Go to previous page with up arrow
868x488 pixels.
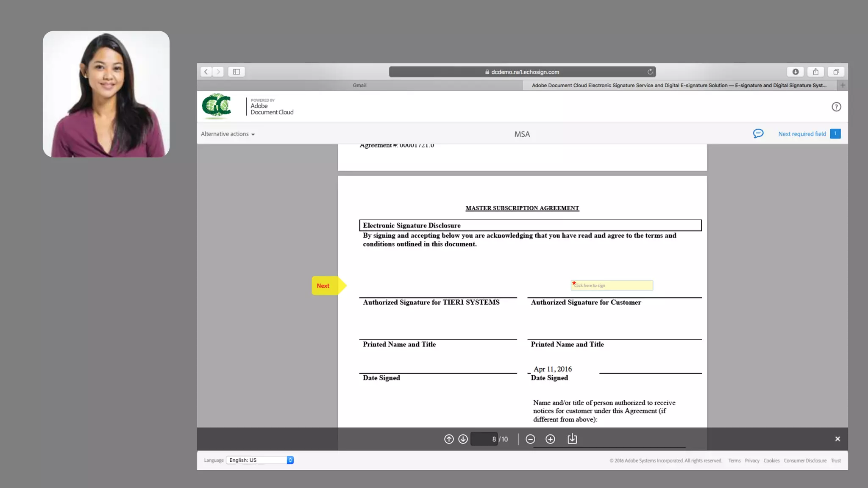[449, 439]
